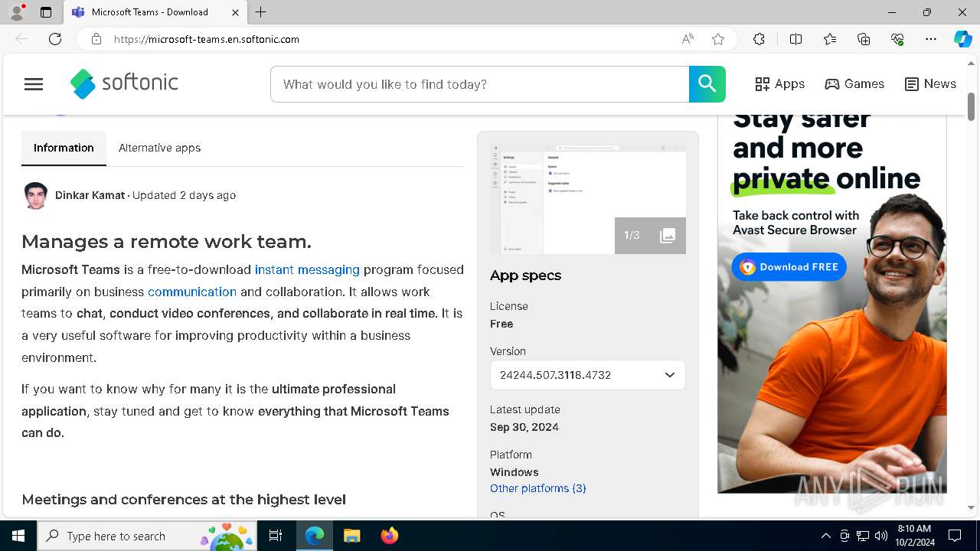The height and width of the screenshot is (551, 980).
Task: Open Edge Collections icon
Action: pyautogui.click(x=864, y=39)
